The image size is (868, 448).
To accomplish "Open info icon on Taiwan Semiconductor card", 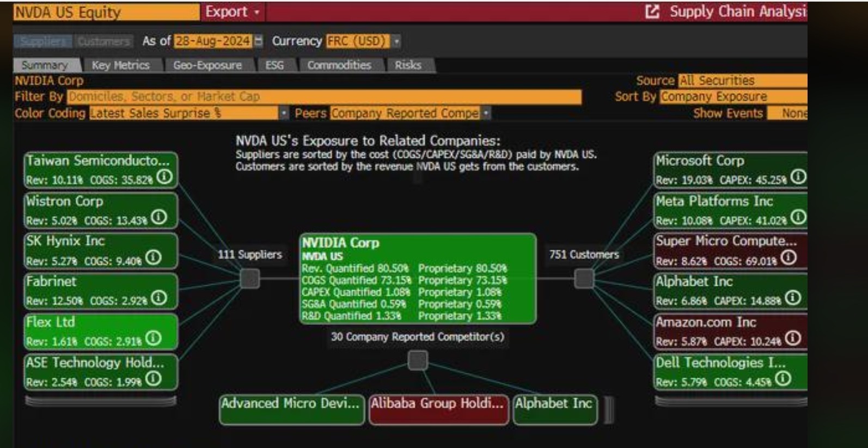I will click(164, 177).
